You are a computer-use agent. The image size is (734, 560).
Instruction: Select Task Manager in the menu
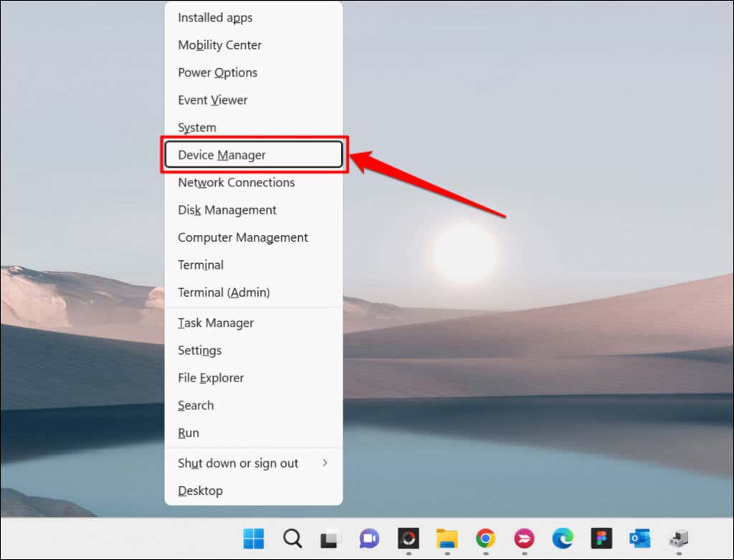[x=253, y=323]
